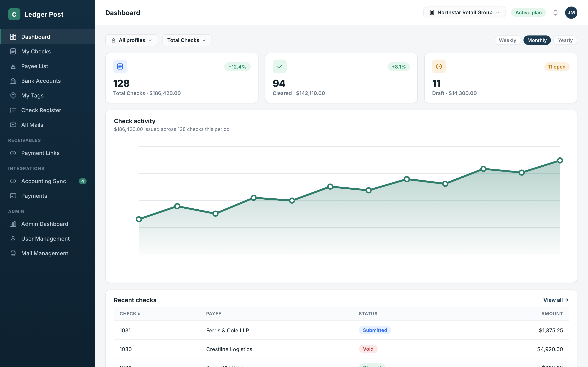Click the Bank Accounts building icon
Screen dimensions: 588x367
point(13,81)
